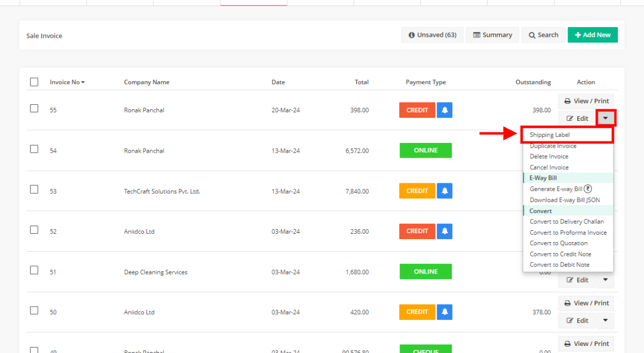Click orange CREDIT badge for invoice 53
Image resolution: width=644 pixels, height=353 pixels.
[x=417, y=191]
